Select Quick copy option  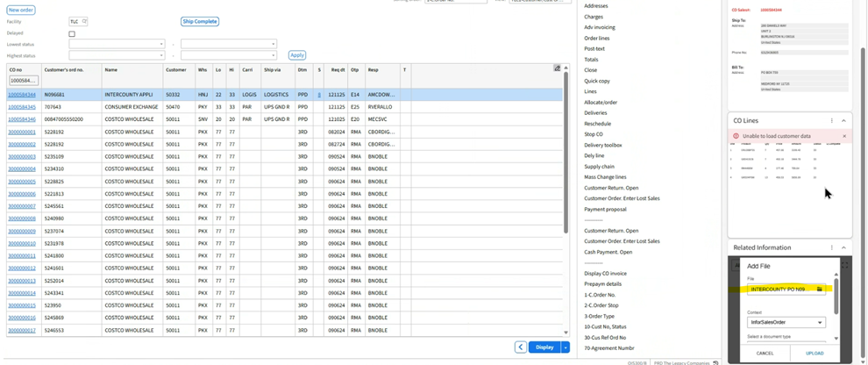coord(597,81)
